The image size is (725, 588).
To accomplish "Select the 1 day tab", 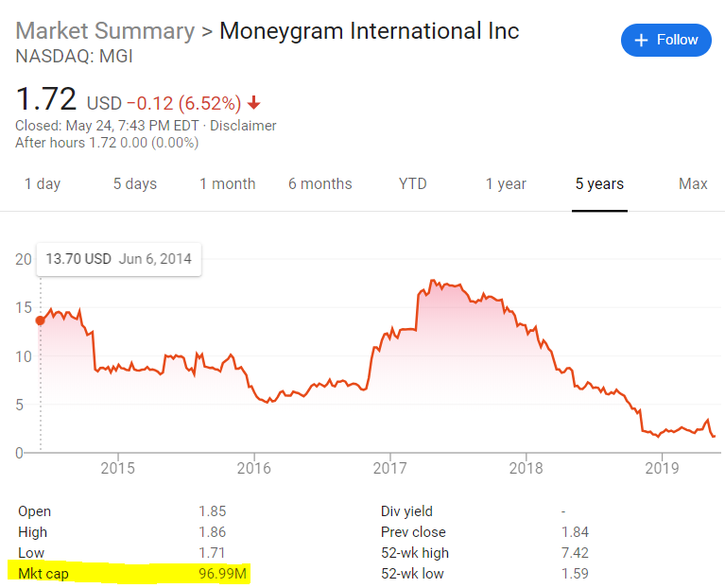I will click(42, 184).
